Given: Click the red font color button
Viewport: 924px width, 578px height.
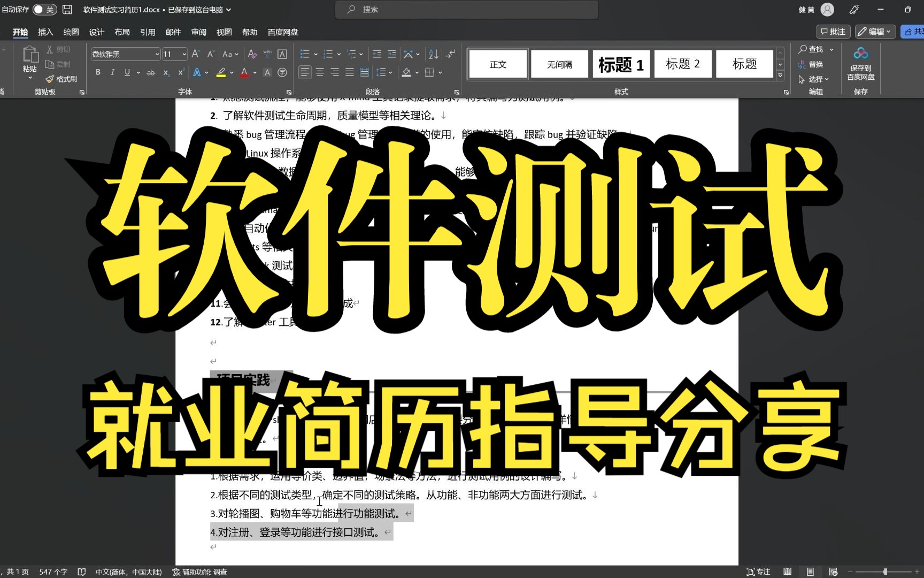Looking at the screenshot, I should [x=244, y=72].
